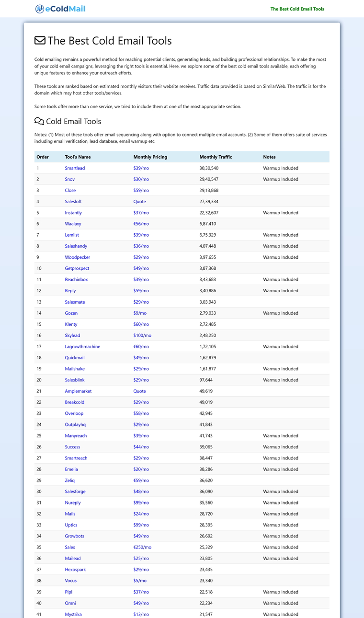Open the Salesloft link

pyautogui.click(x=73, y=202)
